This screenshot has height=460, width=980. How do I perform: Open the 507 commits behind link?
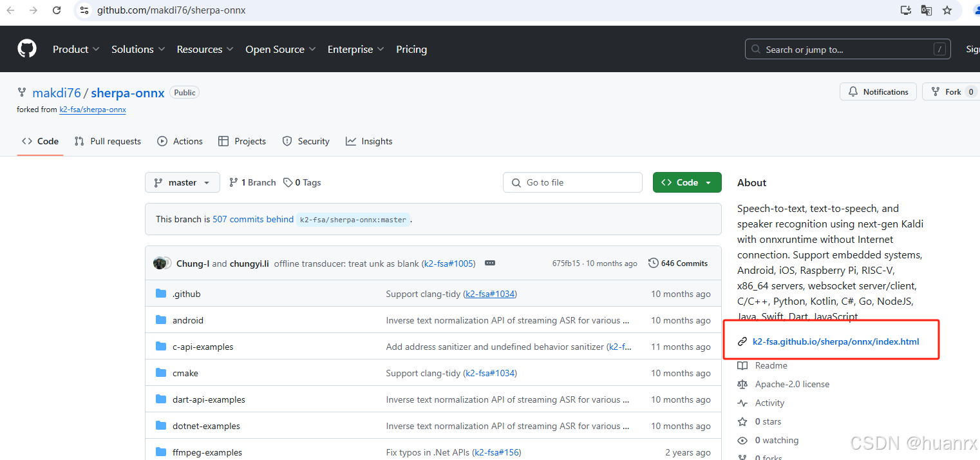coord(253,219)
